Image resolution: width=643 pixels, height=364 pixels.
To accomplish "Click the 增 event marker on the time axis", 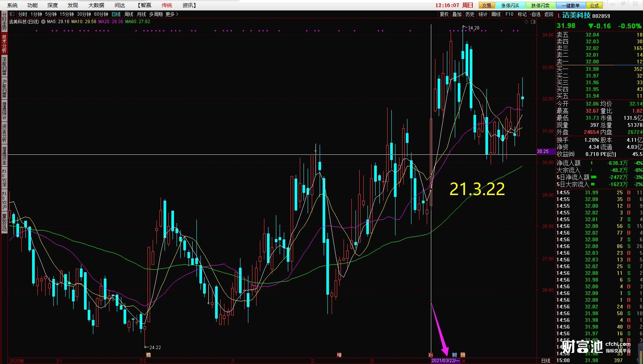I will click(x=339, y=355).
